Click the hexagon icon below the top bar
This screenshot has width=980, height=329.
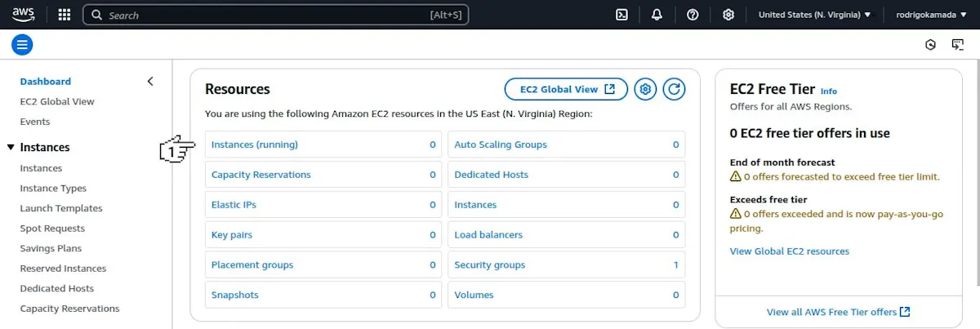[930, 45]
